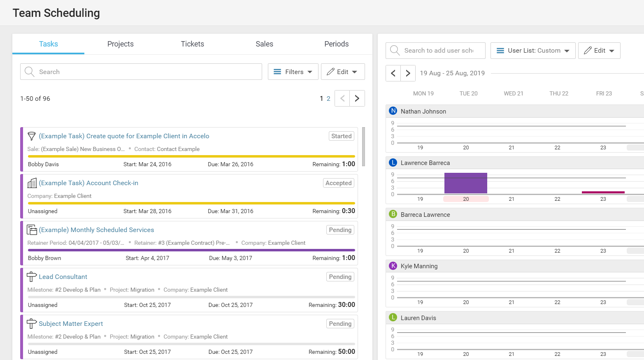Open the Filters dropdown
Screen dimensions: 644x360
click(x=293, y=72)
